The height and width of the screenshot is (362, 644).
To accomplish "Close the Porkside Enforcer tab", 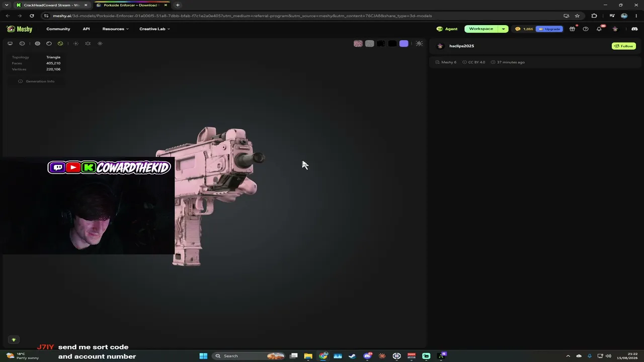I will tap(166, 5).
